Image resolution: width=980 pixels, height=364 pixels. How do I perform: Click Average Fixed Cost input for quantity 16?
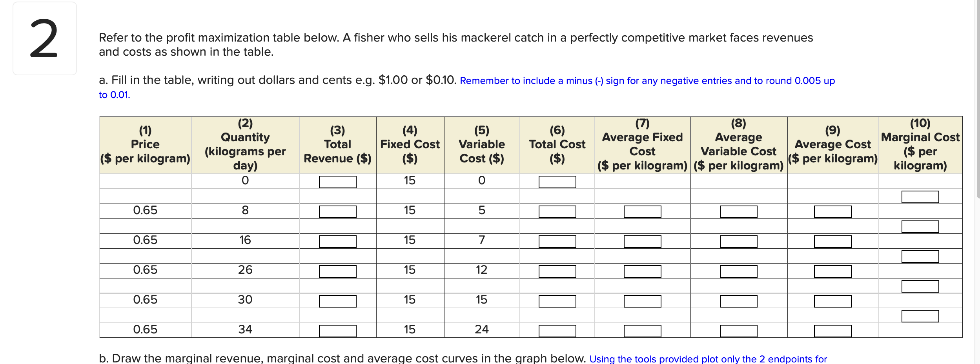[643, 241]
